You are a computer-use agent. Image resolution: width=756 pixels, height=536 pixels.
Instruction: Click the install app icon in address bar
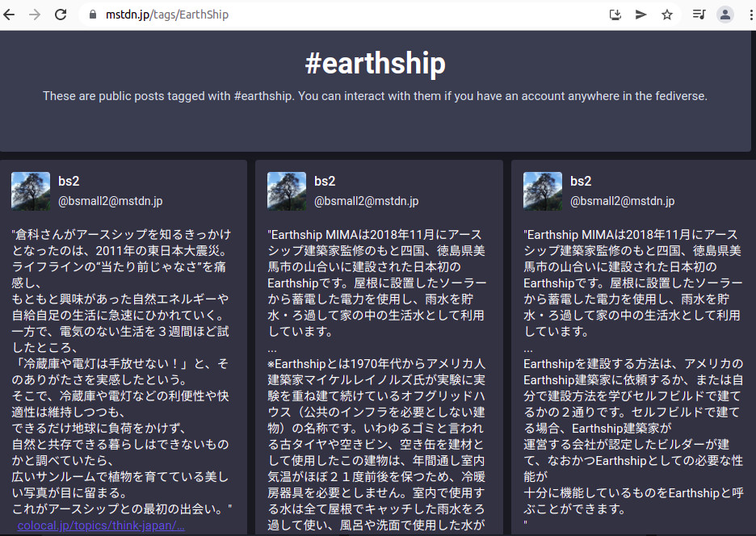(x=615, y=15)
